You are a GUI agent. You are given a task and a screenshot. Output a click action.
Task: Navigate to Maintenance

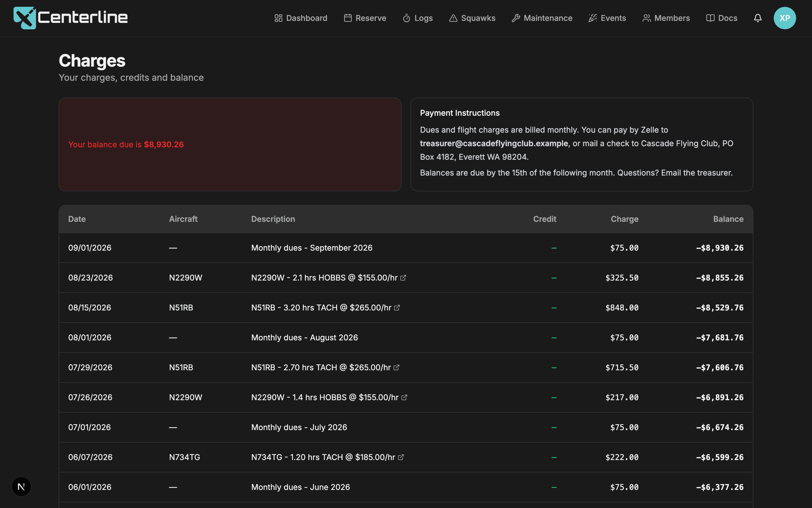(542, 18)
